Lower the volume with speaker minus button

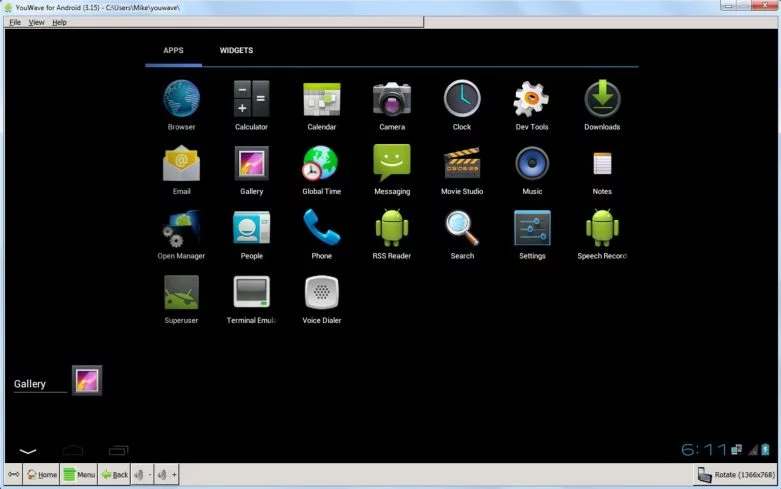(142, 475)
